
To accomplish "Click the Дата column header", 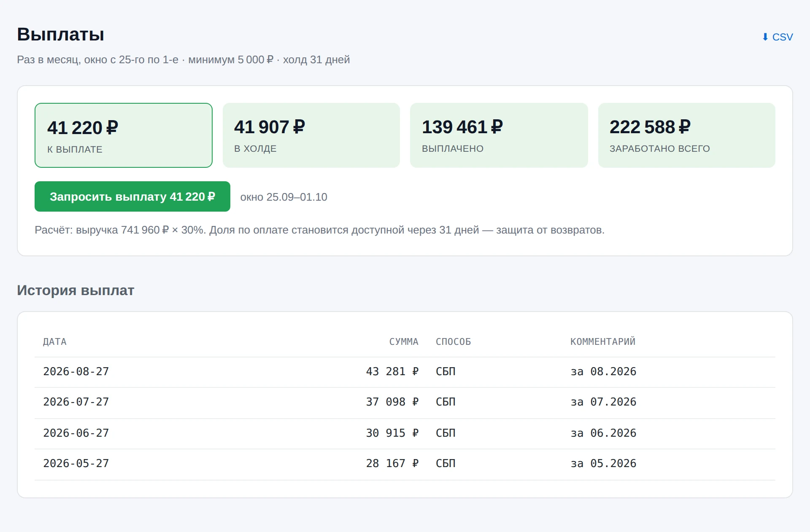I will tap(55, 341).
